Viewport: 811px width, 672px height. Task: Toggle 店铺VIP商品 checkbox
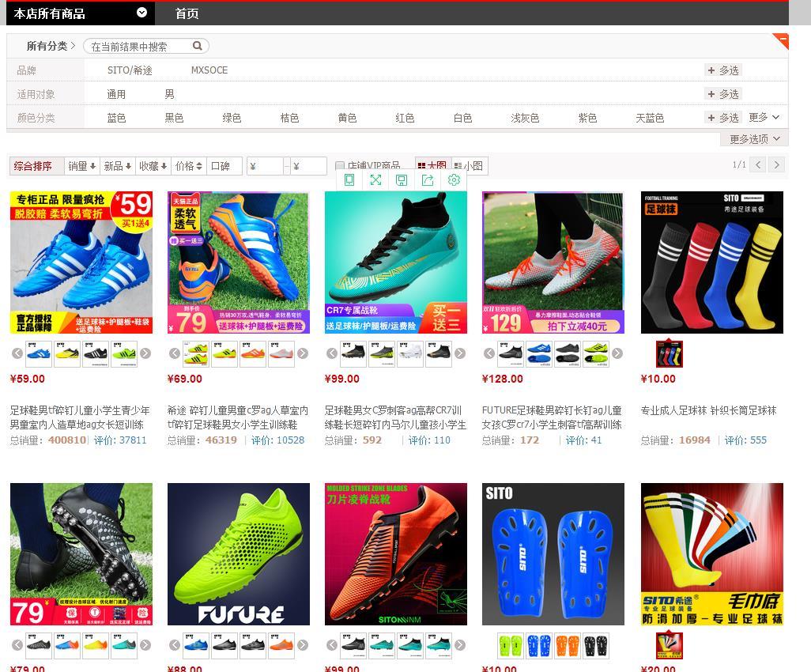[340, 166]
